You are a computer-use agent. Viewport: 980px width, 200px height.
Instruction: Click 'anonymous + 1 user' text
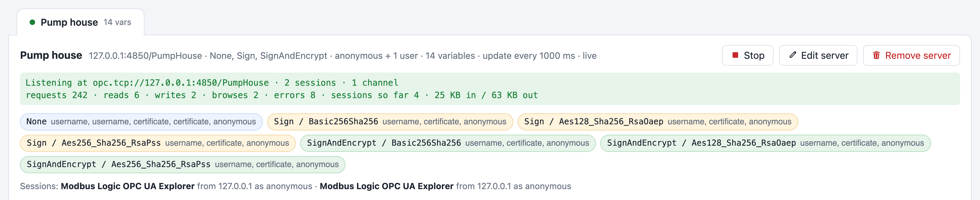[x=376, y=56]
